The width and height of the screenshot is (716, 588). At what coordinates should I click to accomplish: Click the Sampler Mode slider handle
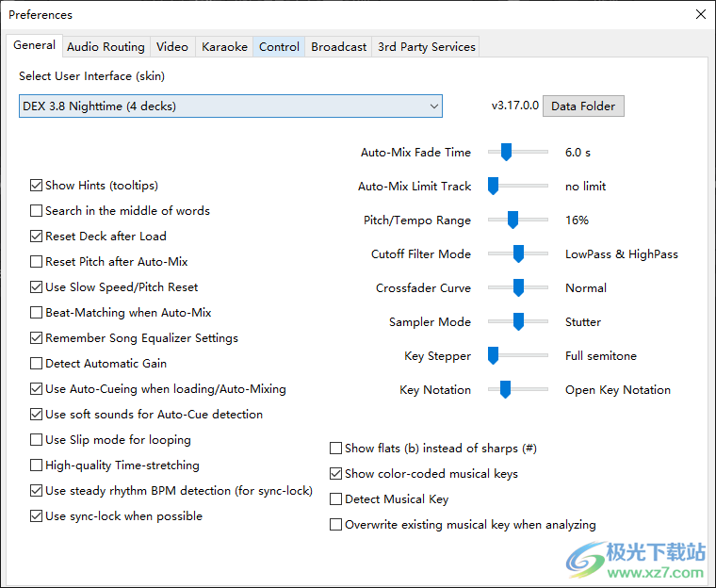point(518,321)
